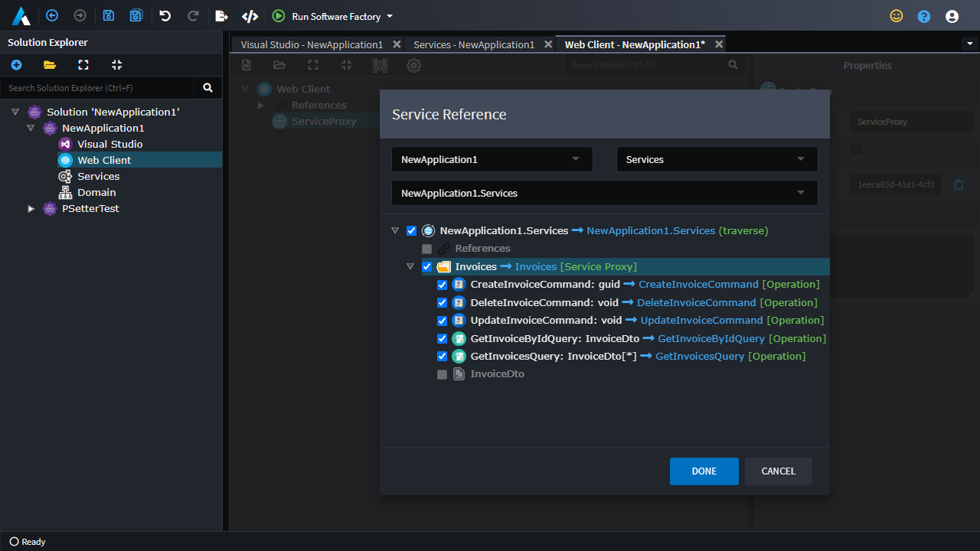
Task: Click the open folder icon in Web Client toolbar
Action: (279, 65)
